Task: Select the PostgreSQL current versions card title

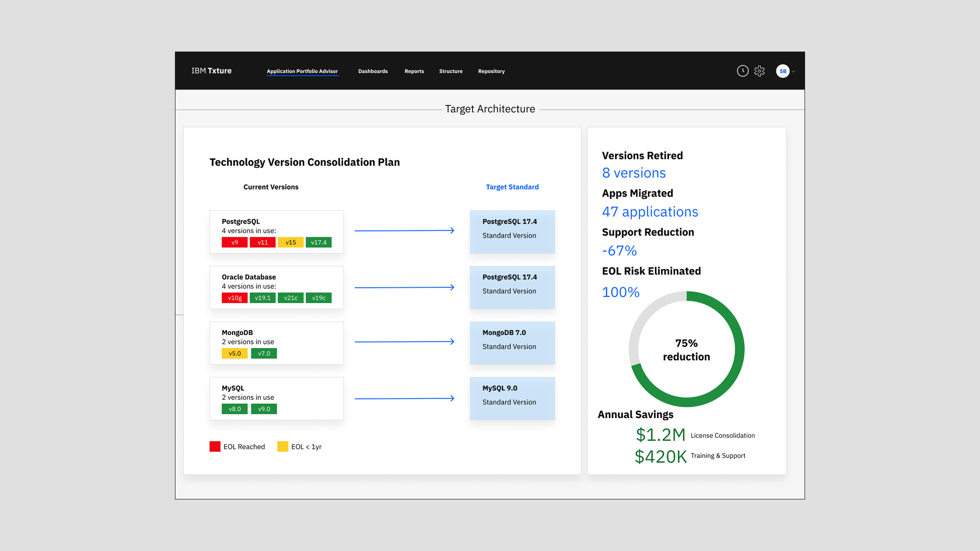Action: (x=241, y=221)
